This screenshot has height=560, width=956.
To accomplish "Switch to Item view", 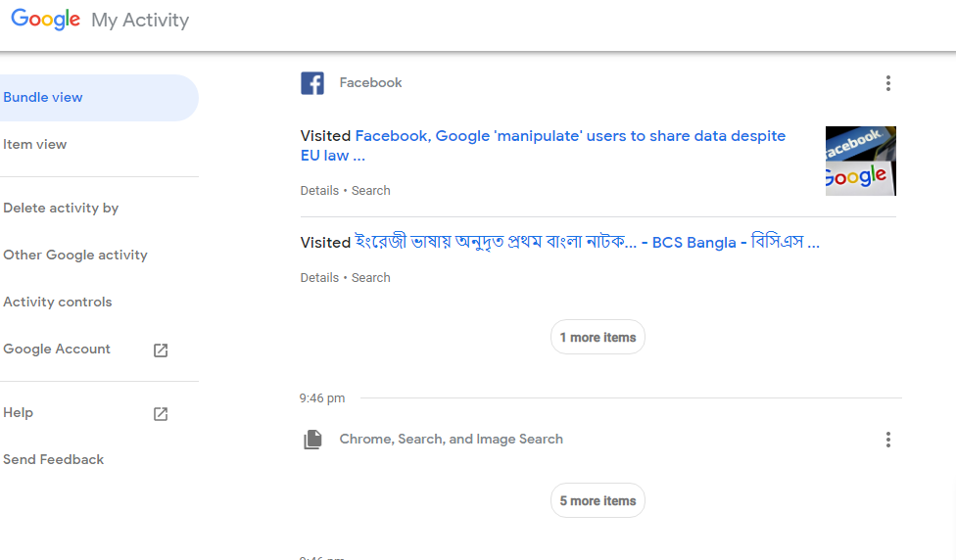I will [x=35, y=144].
